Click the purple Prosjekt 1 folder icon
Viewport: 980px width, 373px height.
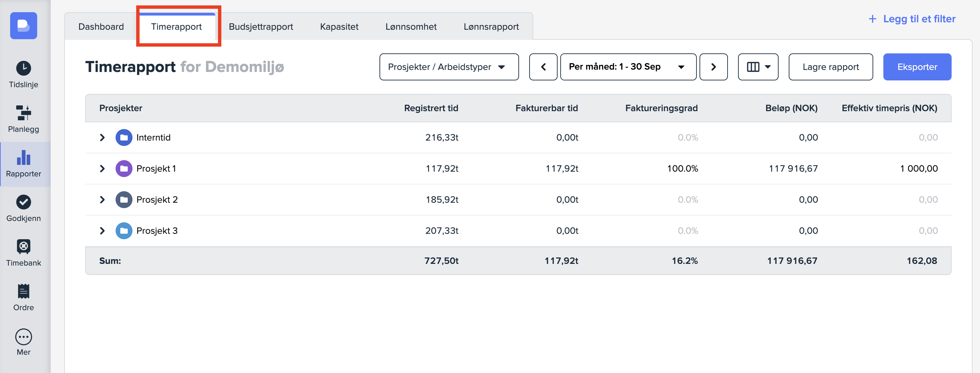(124, 169)
